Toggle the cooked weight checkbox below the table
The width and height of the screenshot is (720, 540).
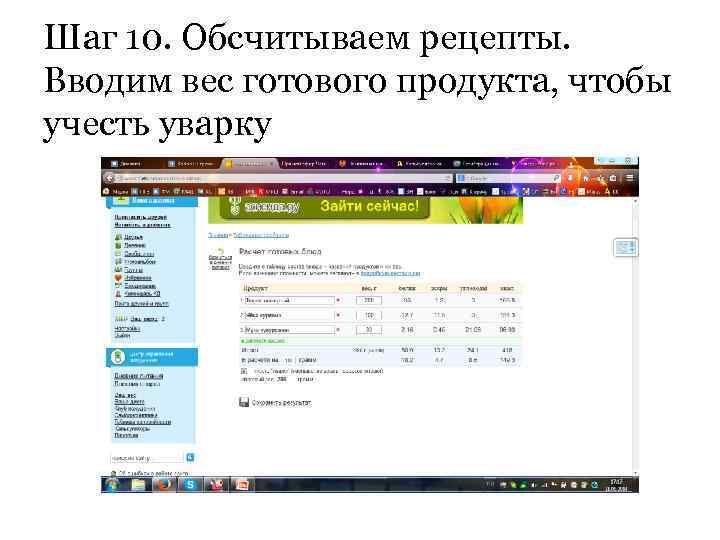pyautogui.click(x=244, y=371)
